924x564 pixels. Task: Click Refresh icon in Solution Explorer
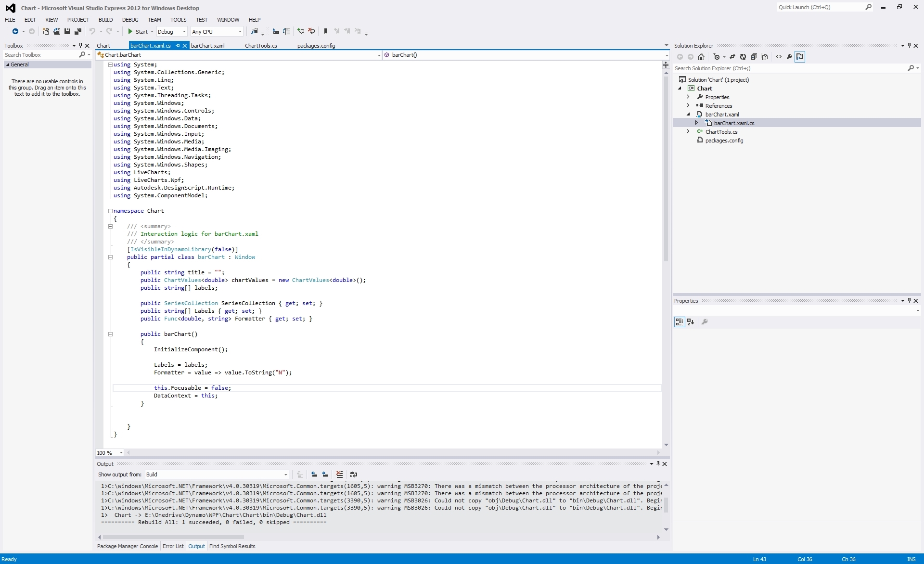pos(743,57)
